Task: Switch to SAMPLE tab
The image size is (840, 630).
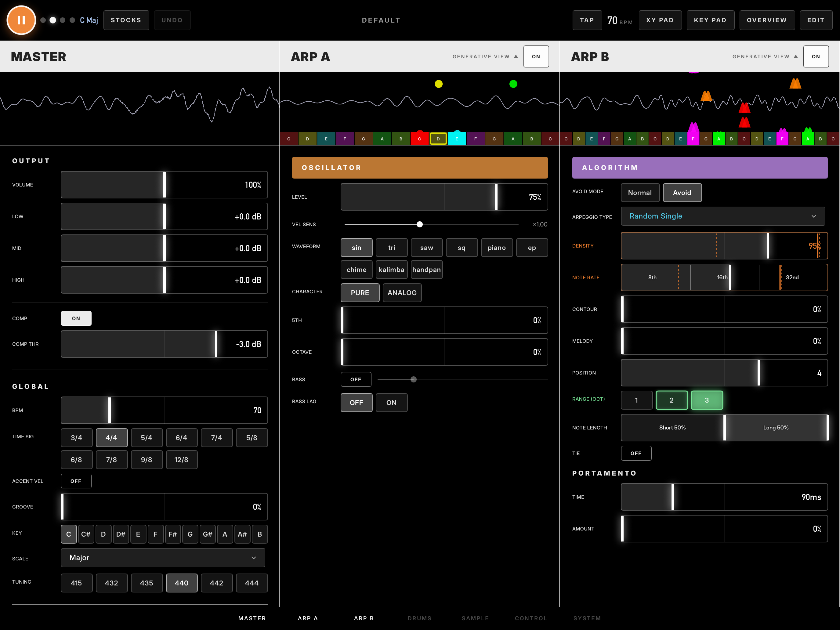Action: (475, 618)
